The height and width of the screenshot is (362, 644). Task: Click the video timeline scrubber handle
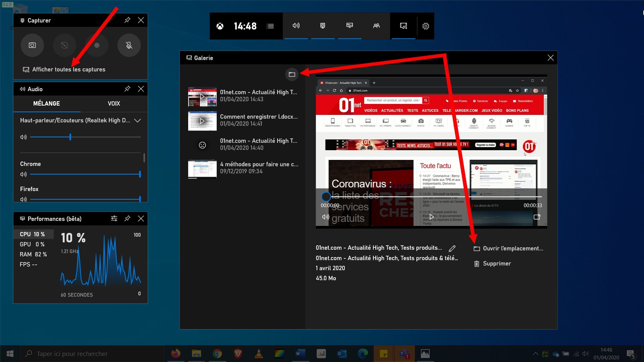click(x=326, y=196)
